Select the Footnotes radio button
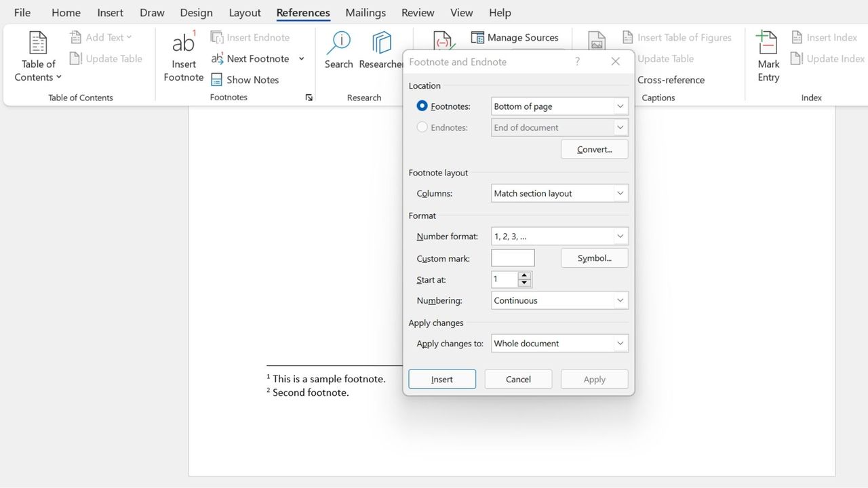The width and height of the screenshot is (868, 488). [x=421, y=105]
